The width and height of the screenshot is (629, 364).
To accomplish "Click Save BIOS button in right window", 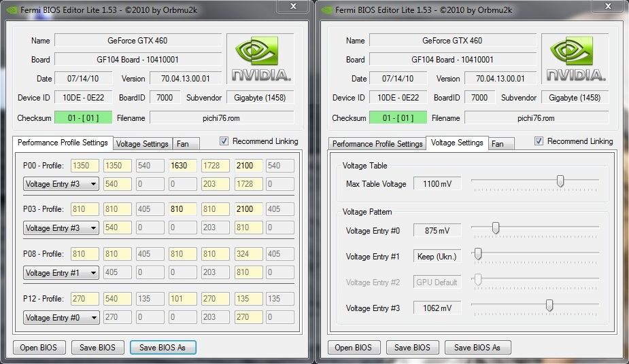I will click(x=412, y=348).
